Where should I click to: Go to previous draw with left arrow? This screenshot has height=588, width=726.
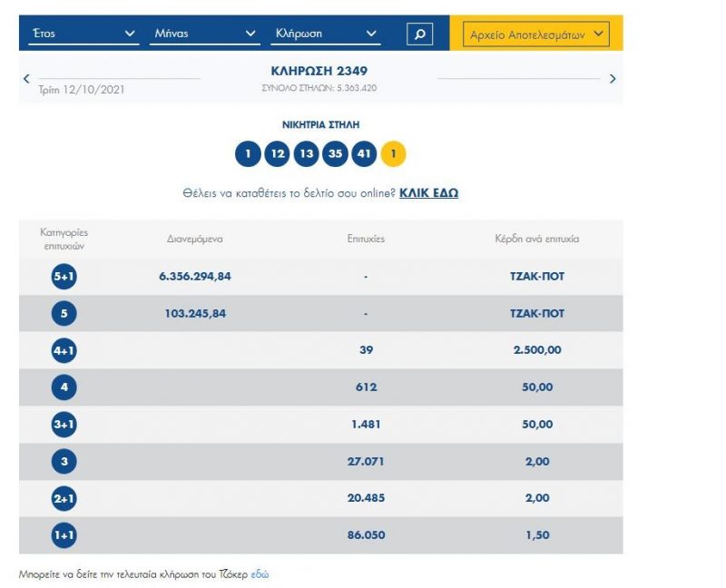pyautogui.click(x=26, y=79)
